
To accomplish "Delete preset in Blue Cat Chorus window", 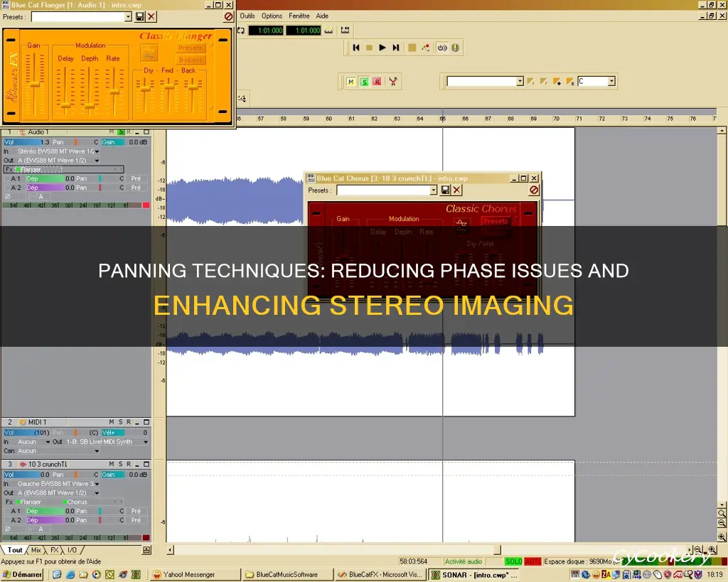I will (457, 190).
